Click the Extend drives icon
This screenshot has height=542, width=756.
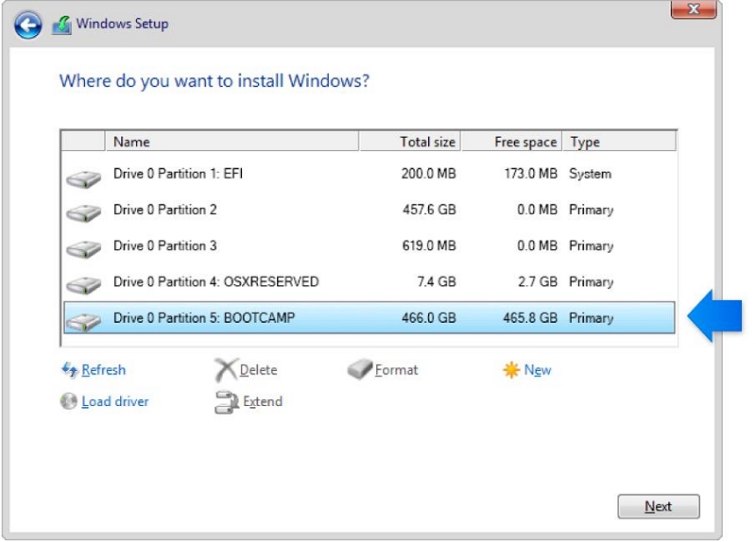tap(226, 402)
